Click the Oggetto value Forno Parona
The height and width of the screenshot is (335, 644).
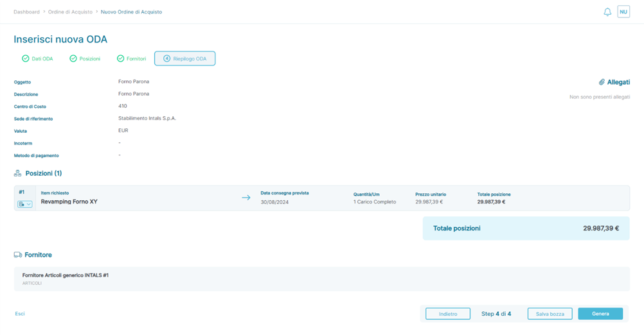click(134, 82)
